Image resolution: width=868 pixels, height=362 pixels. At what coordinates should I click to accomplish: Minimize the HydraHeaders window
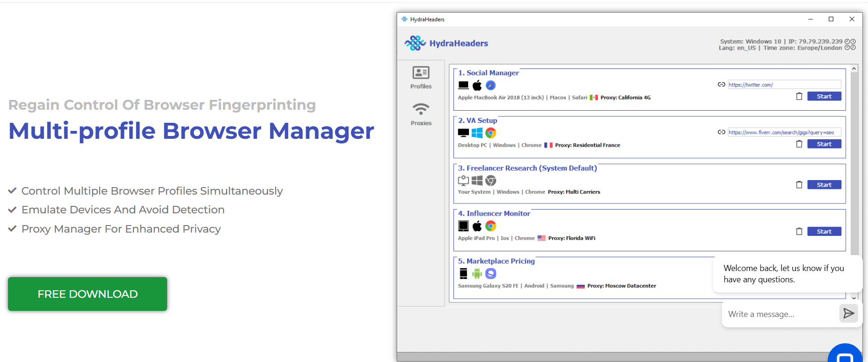(810, 19)
